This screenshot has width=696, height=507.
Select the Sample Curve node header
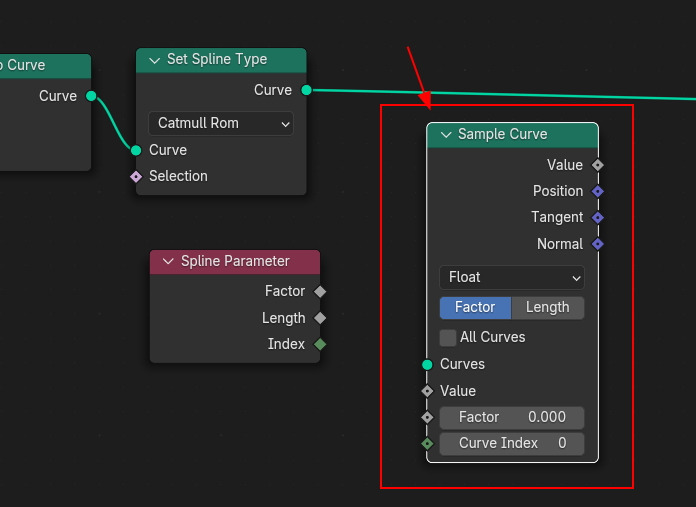click(x=512, y=135)
